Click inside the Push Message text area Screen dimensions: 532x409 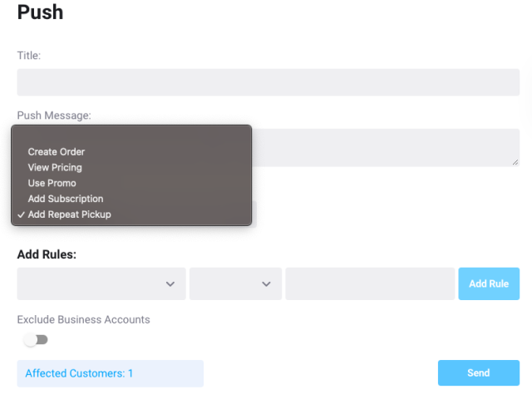pos(386,148)
